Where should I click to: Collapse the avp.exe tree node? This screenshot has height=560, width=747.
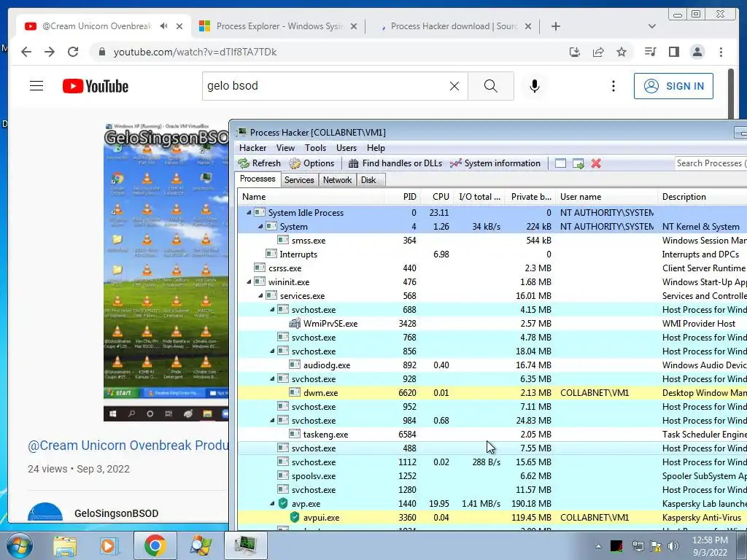tap(273, 503)
